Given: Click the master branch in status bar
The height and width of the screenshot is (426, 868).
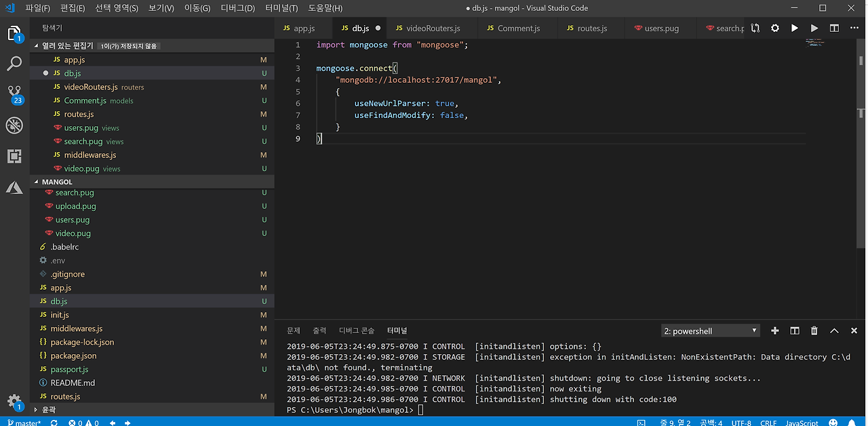Looking at the screenshot, I should tap(24, 423).
